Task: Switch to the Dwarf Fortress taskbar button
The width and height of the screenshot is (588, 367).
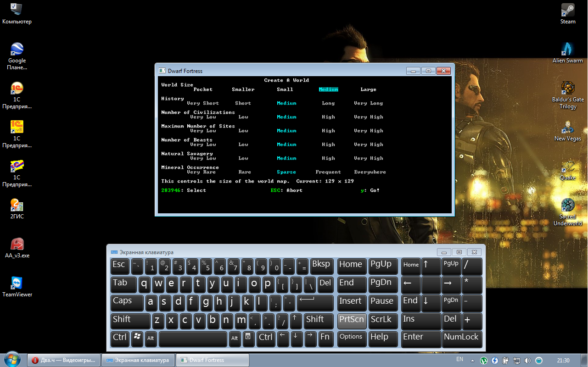Action: 213,360
